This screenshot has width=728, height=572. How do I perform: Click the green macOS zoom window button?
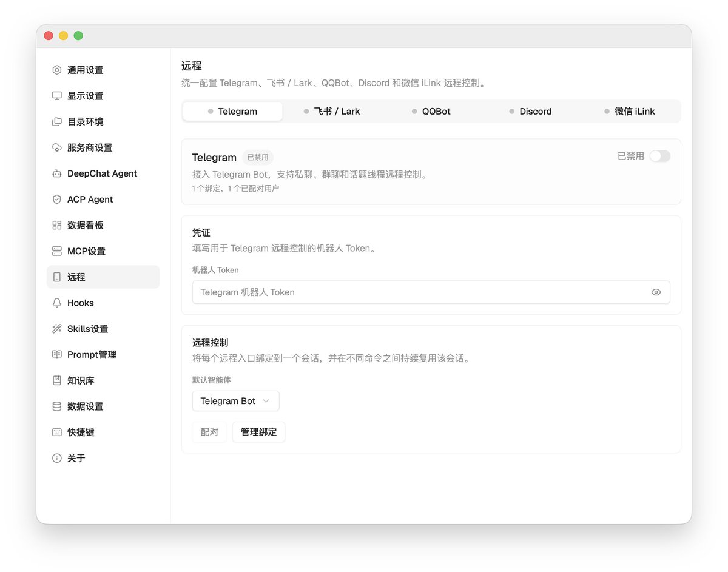click(78, 36)
